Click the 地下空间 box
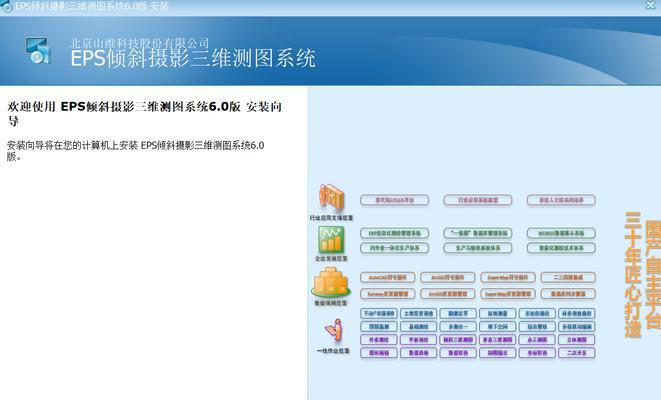 point(498,326)
